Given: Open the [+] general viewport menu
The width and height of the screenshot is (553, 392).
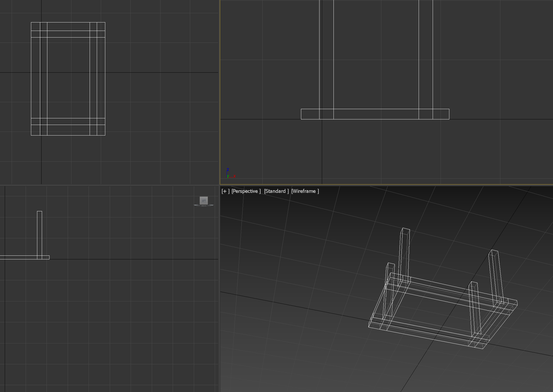Looking at the screenshot, I should click(x=225, y=191).
